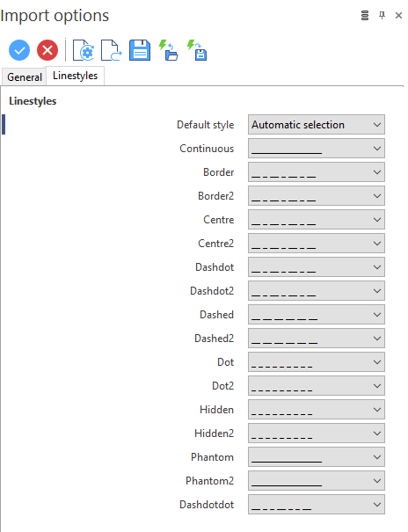Confirm import with the blue checkmark icon
This screenshot has height=532, width=408.
[x=19, y=50]
